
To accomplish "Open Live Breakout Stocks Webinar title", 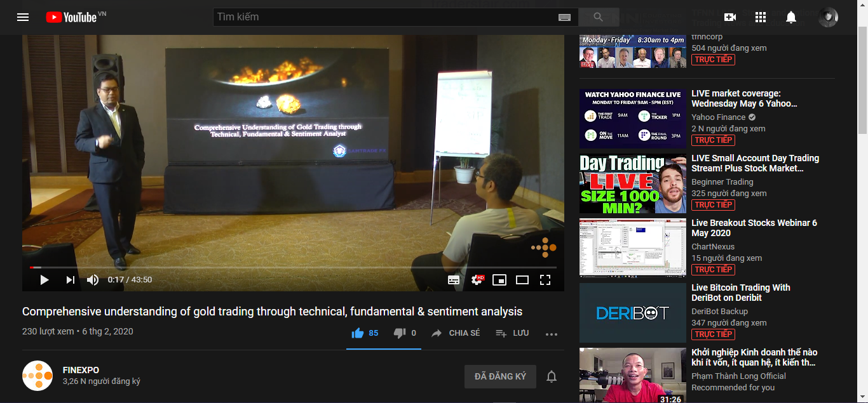I will [x=754, y=228].
